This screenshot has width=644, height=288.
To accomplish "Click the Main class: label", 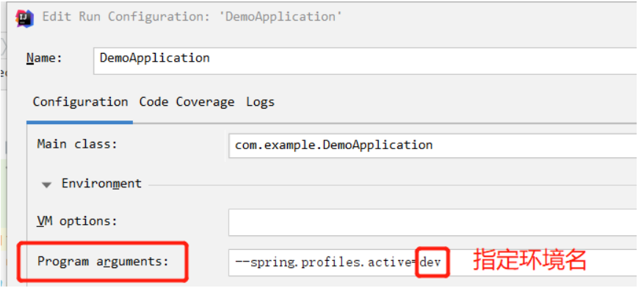I will (x=77, y=144).
